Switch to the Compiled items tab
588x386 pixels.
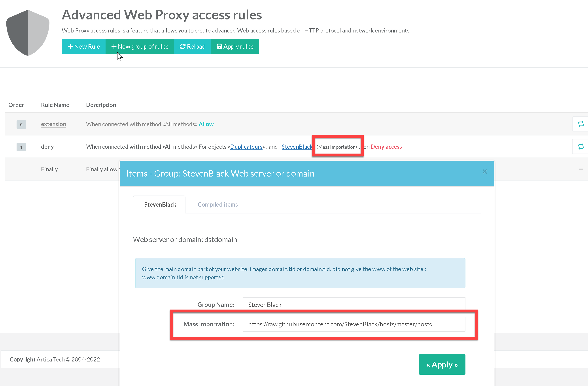217,205
